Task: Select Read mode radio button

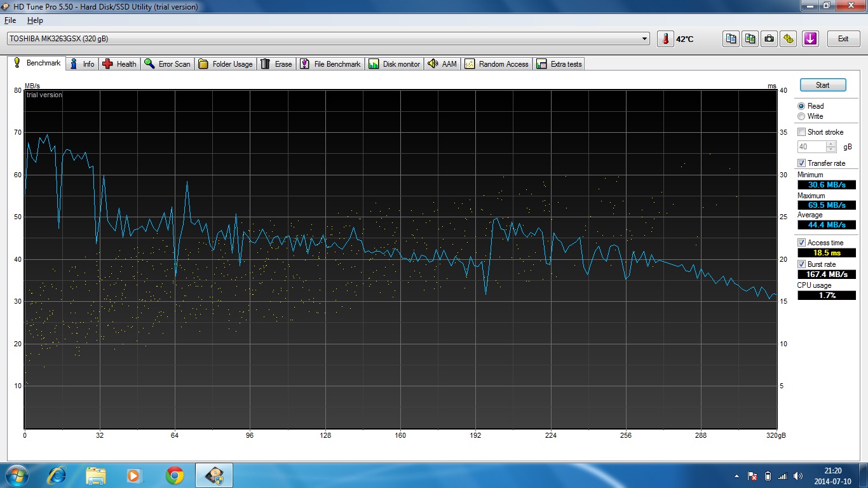Action: coord(801,106)
